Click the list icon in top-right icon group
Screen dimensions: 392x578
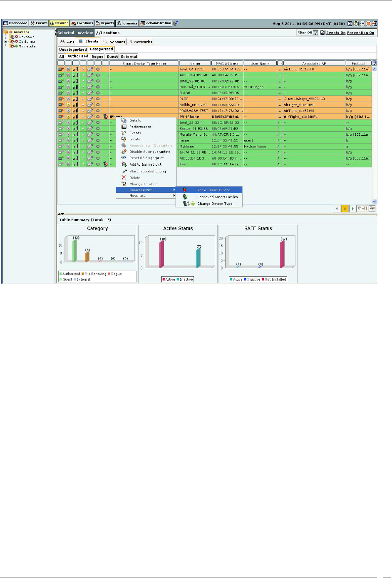[362, 23]
